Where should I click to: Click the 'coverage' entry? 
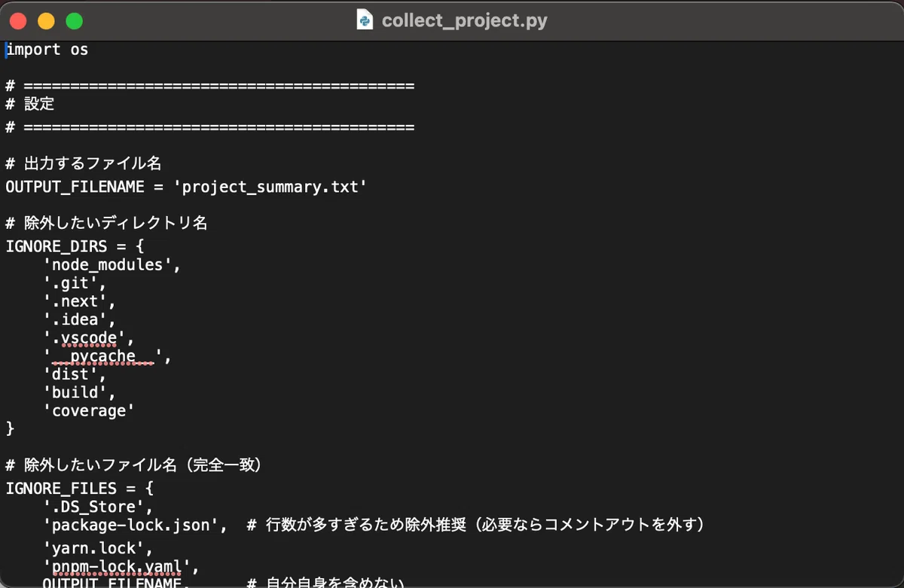click(89, 411)
